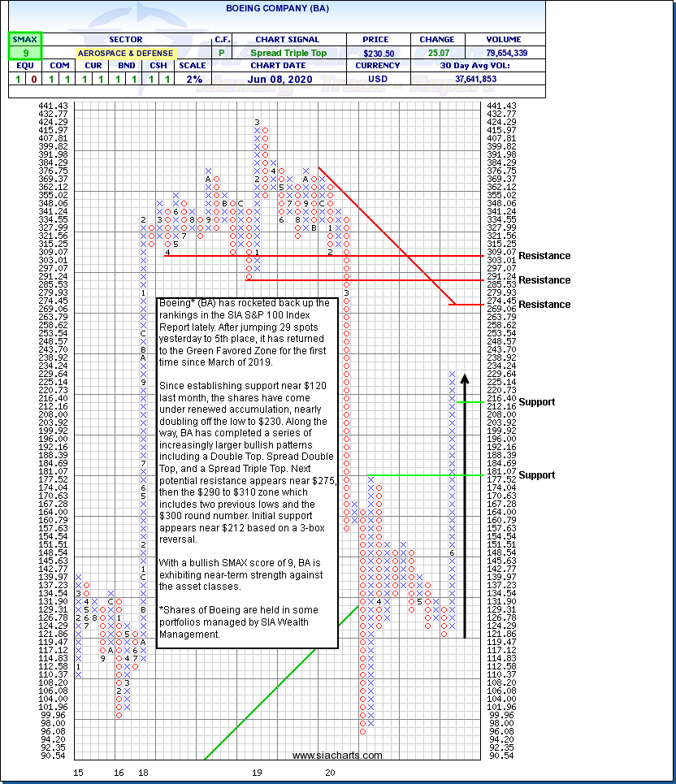Viewport: 676px width, 784px height.
Task: Open the Aerospace & Defense sector label
Action: (x=125, y=52)
